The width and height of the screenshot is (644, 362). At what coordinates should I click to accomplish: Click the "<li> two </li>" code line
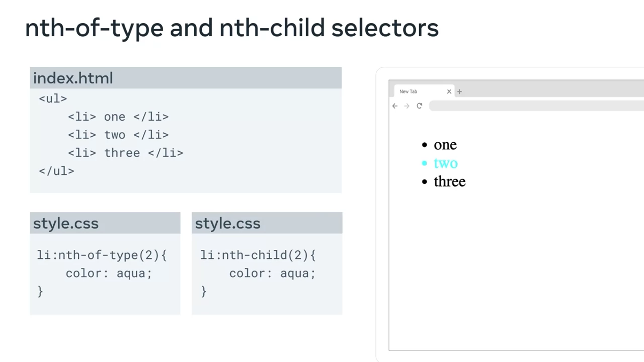[118, 135]
